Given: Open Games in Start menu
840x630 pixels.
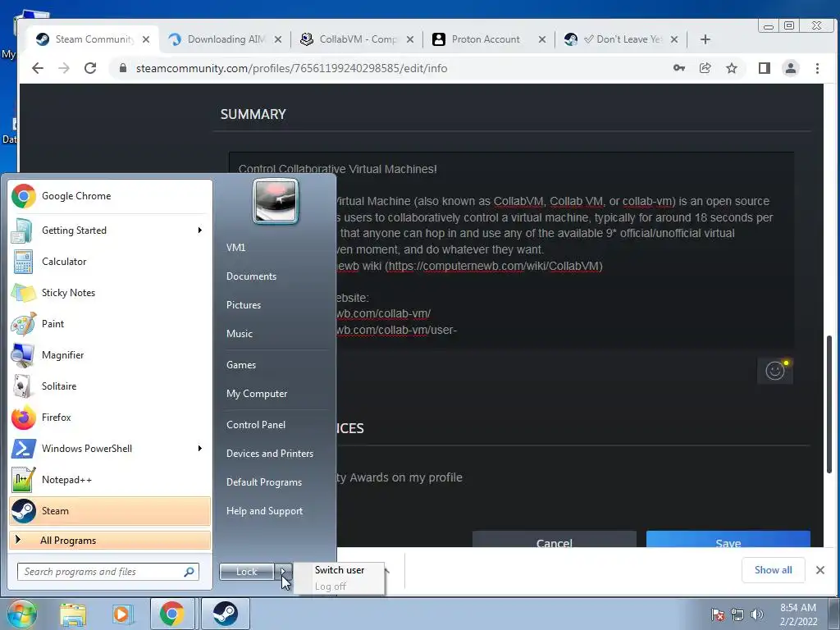Looking at the screenshot, I should click(x=241, y=365).
